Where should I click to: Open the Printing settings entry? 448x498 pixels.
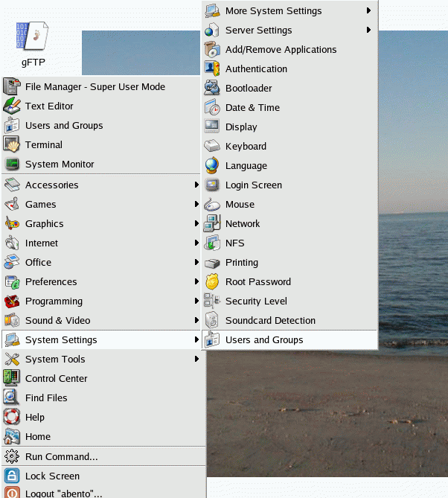point(290,262)
